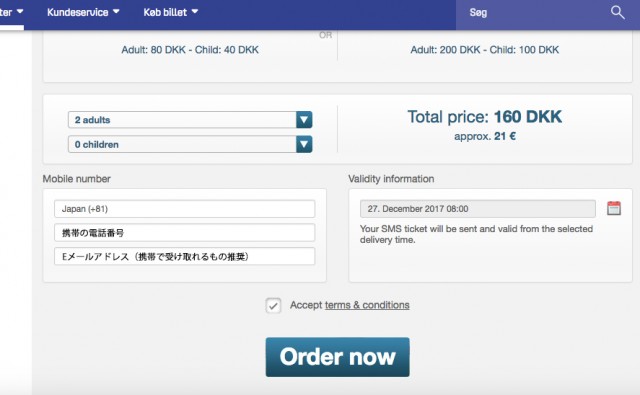Open the 0 children dropdown
This screenshot has width=640, height=395.
click(190, 144)
